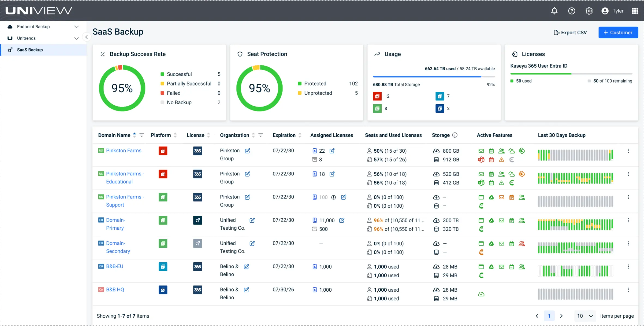Open row actions for B&B-EU
This screenshot has height=326, width=644.
coord(628,267)
